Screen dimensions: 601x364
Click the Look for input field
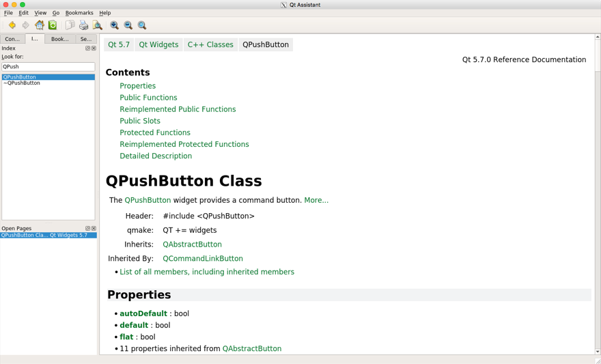pyautogui.click(x=48, y=67)
